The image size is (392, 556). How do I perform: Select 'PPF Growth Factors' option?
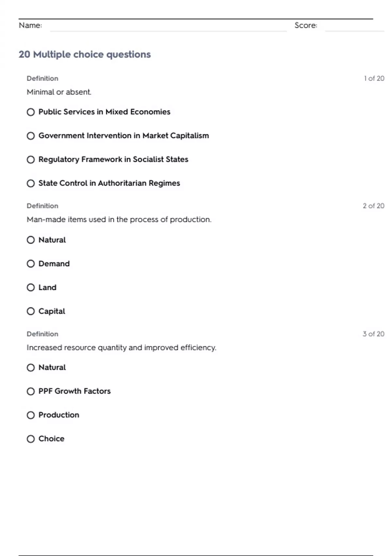pos(31,391)
